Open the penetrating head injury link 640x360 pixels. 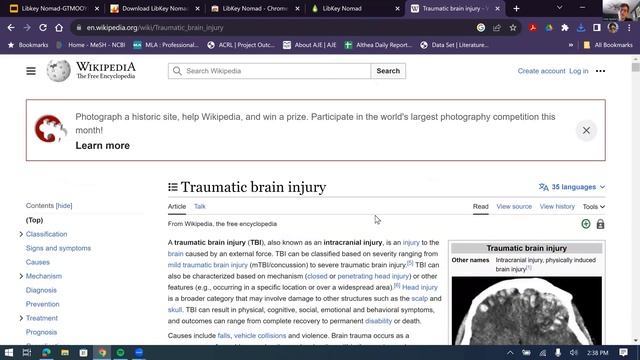(373, 276)
